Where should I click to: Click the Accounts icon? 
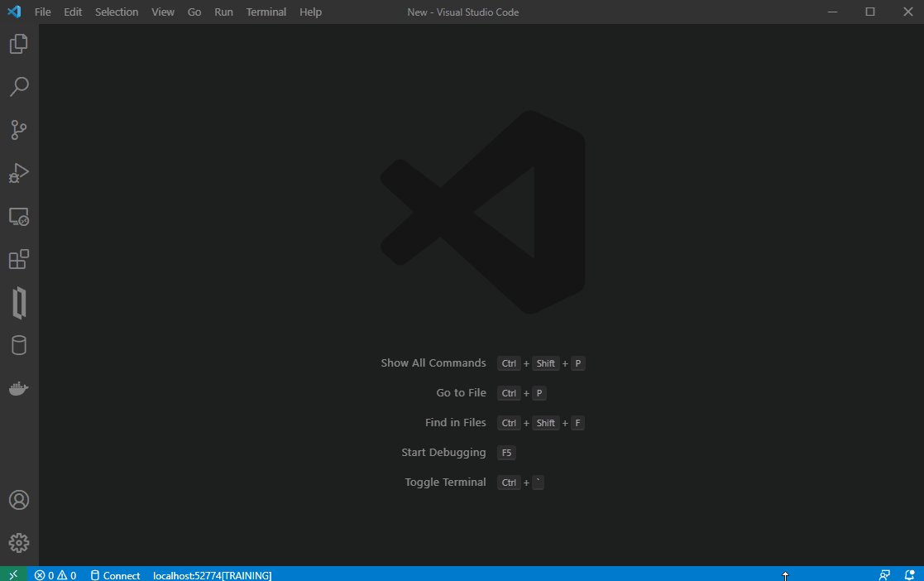(x=18, y=500)
